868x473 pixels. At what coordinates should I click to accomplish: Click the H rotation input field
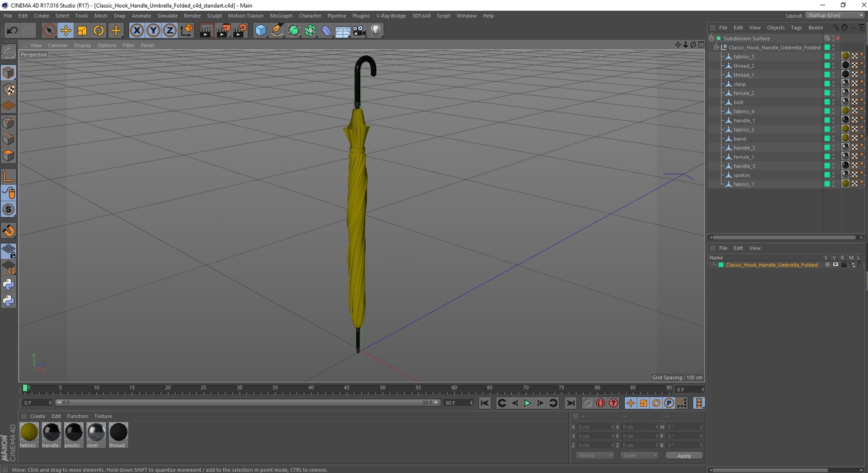tap(685, 427)
